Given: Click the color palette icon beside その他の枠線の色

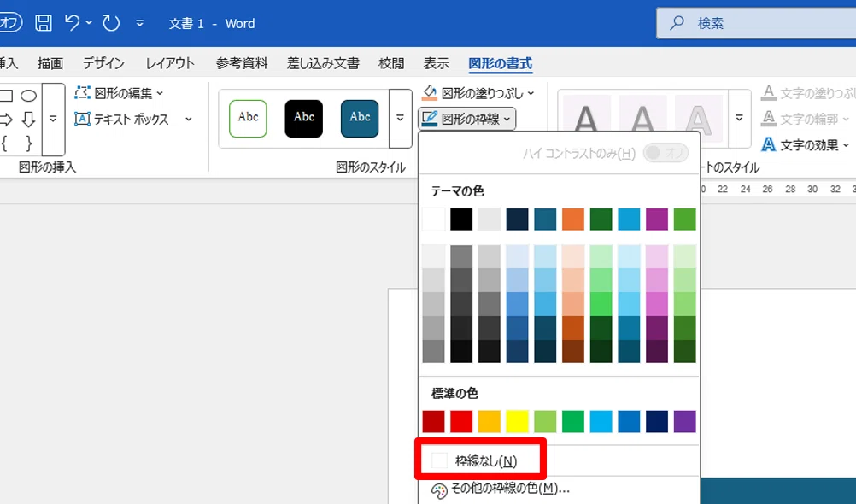Looking at the screenshot, I should [439, 491].
